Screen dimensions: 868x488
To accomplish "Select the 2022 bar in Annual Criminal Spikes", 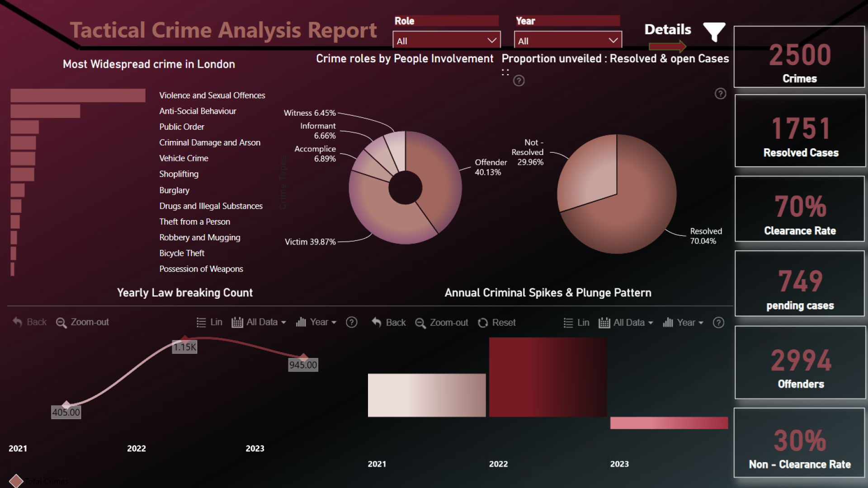I will pos(548,377).
